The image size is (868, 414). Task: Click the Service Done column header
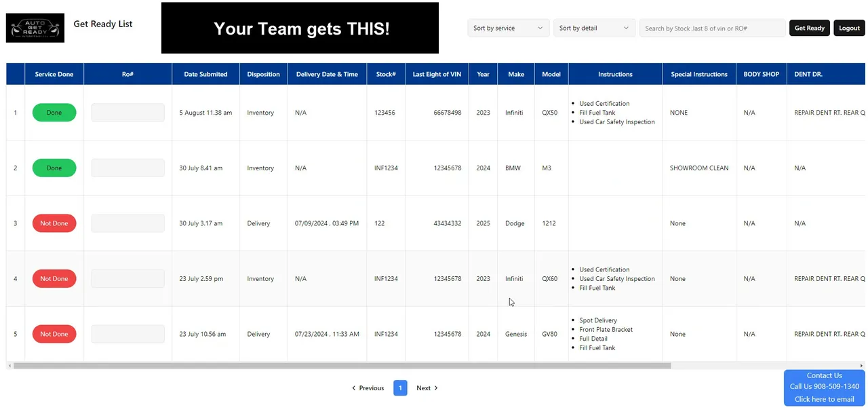[x=54, y=74]
